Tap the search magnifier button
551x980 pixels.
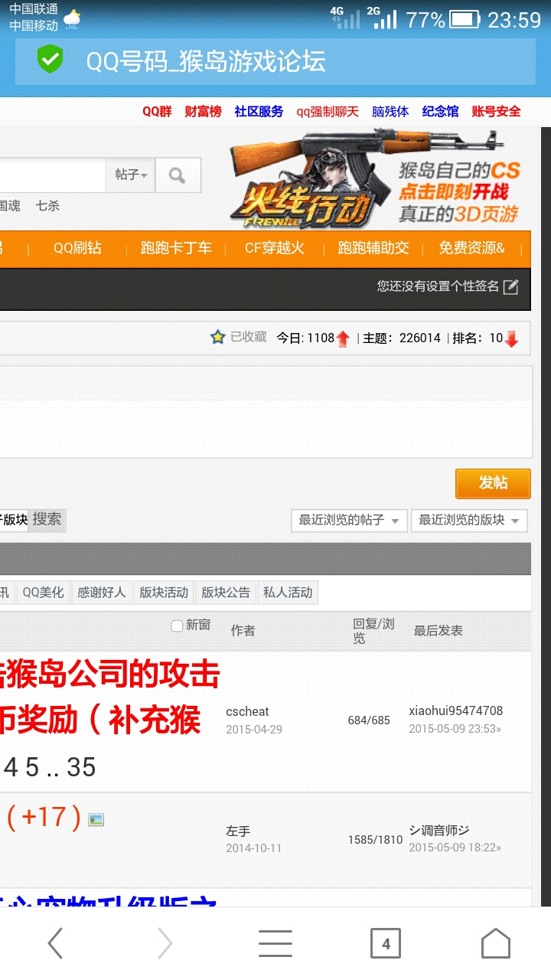coord(178,175)
